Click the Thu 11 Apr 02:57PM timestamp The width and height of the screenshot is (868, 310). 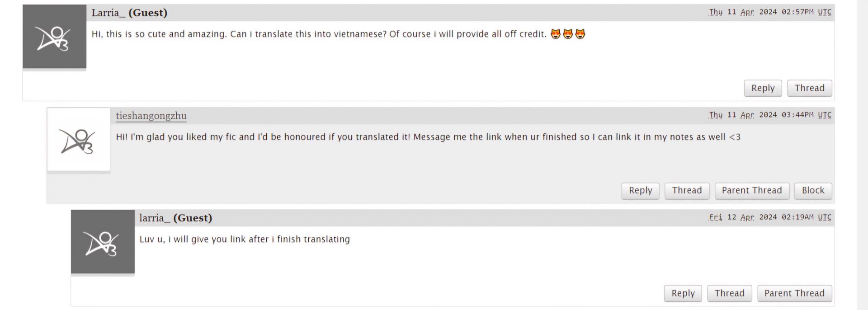tap(770, 12)
